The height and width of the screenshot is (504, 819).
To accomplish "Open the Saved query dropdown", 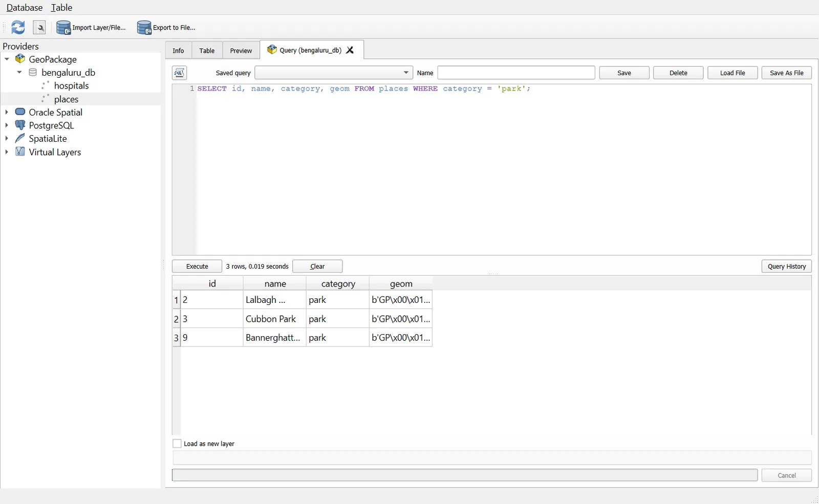I will [334, 73].
